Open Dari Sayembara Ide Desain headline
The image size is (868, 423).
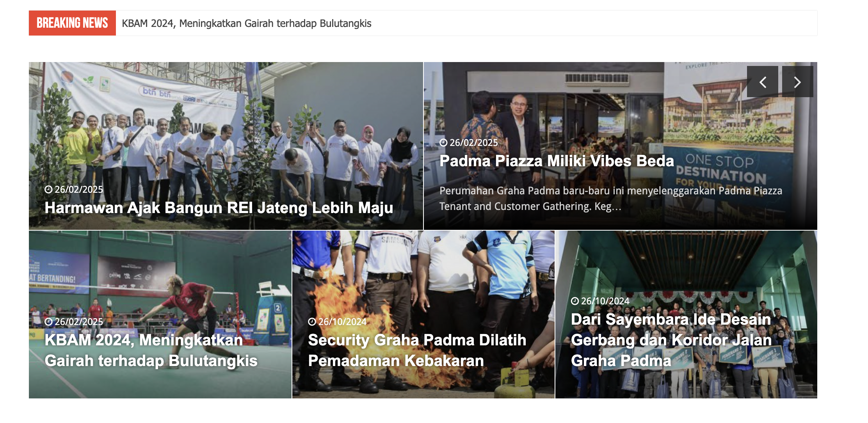(x=671, y=340)
